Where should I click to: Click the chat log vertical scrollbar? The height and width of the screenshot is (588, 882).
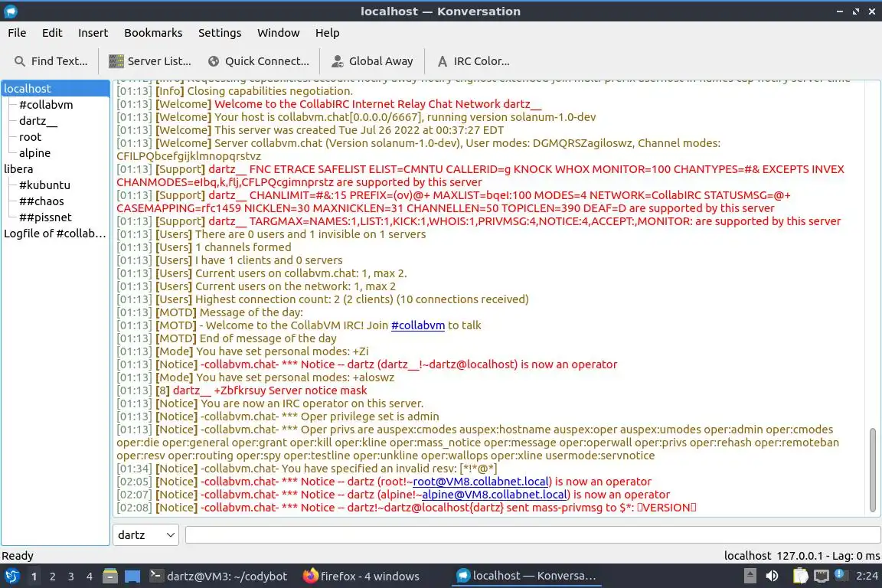point(873,470)
